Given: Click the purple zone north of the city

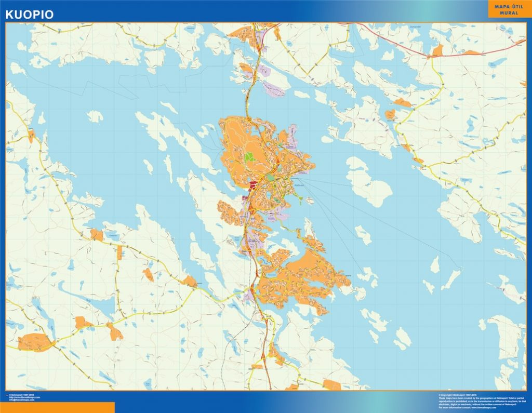Looking at the screenshot, I should click(273, 89).
